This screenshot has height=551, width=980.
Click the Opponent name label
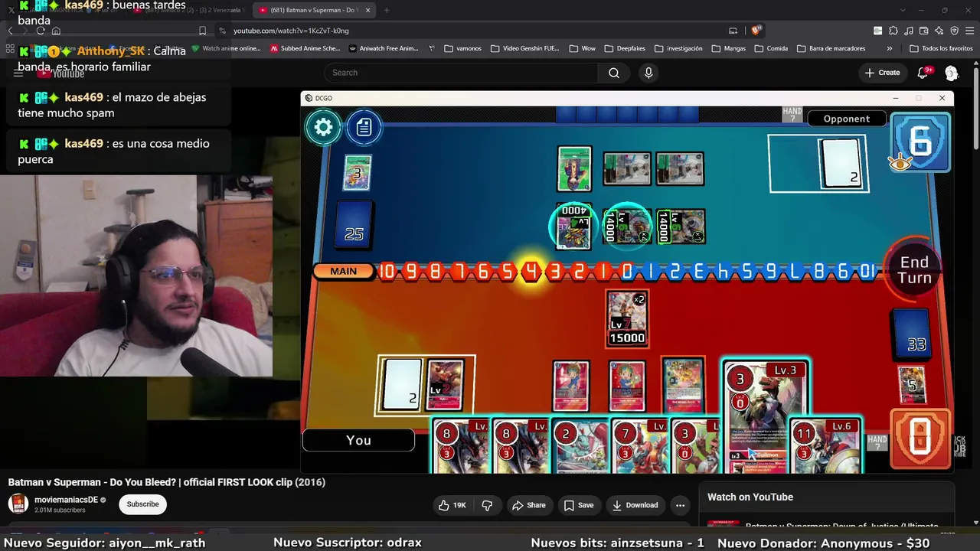point(846,119)
